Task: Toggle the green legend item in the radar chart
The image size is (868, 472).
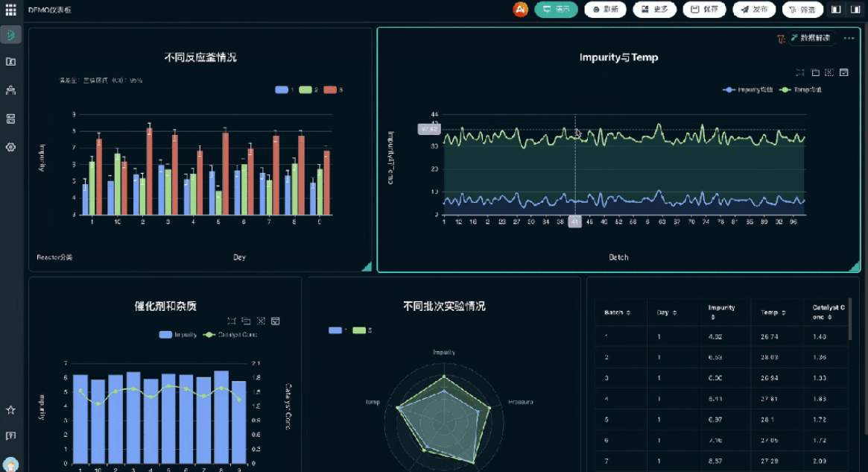Action: point(362,330)
